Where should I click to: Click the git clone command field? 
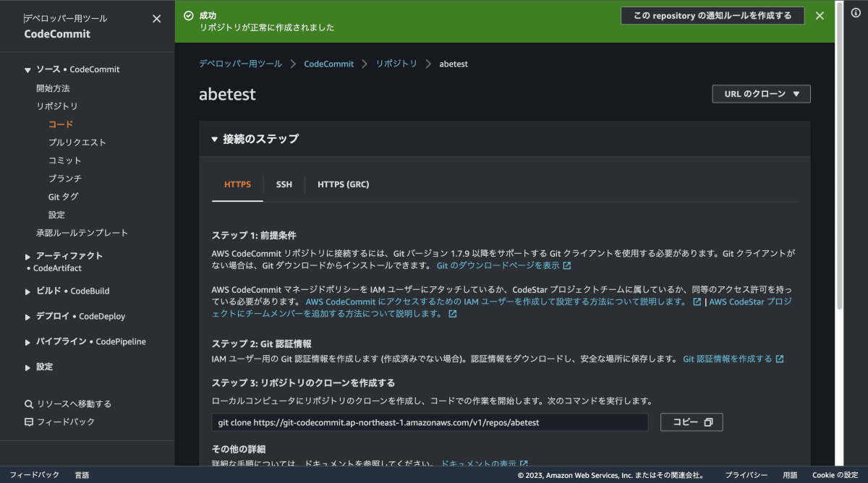click(430, 422)
